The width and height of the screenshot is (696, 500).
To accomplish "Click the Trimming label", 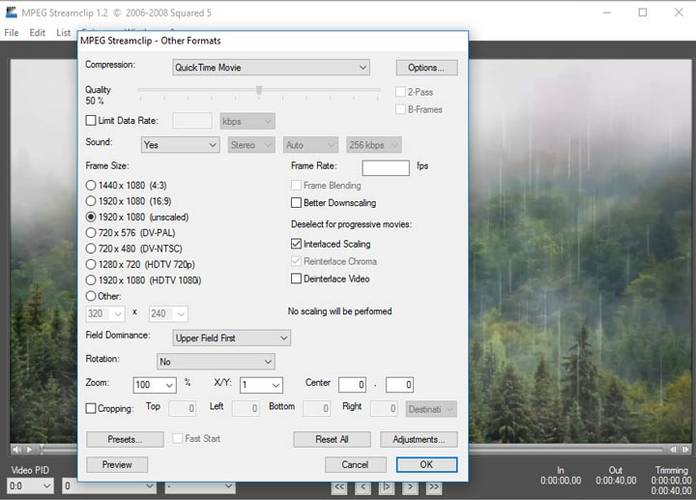I will pos(671,470).
